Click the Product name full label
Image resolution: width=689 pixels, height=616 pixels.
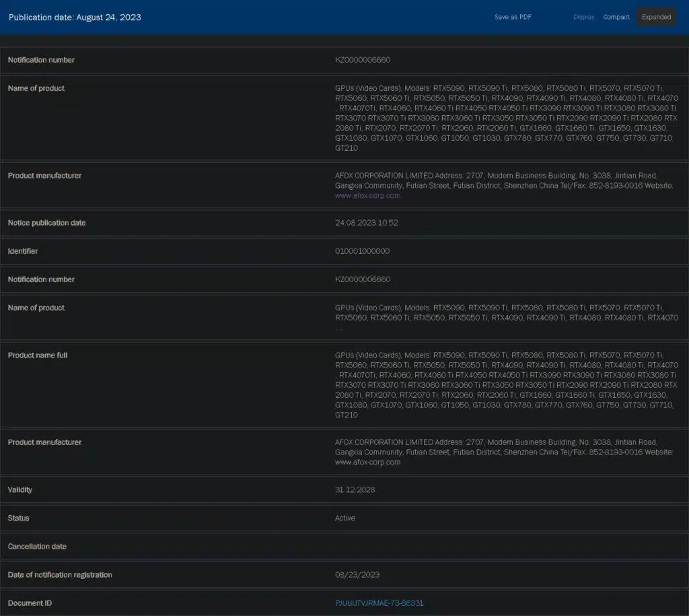pos(38,355)
